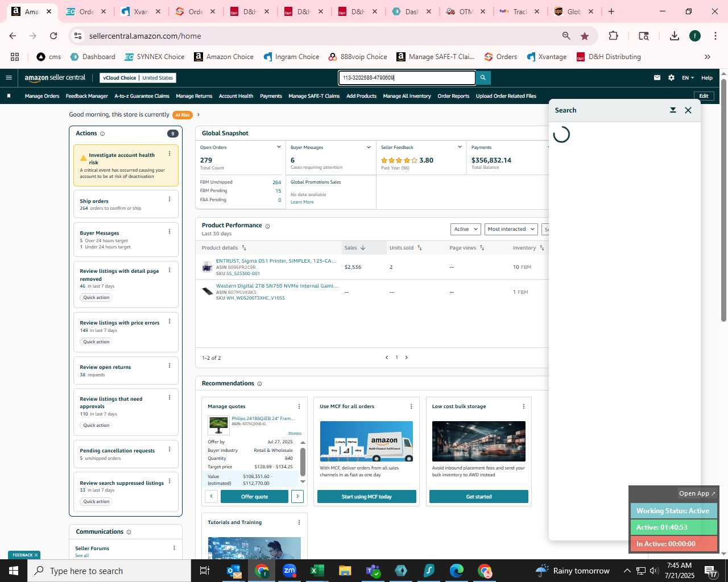
Task: Open the vCloud Choice store switcher
Action: click(138, 78)
